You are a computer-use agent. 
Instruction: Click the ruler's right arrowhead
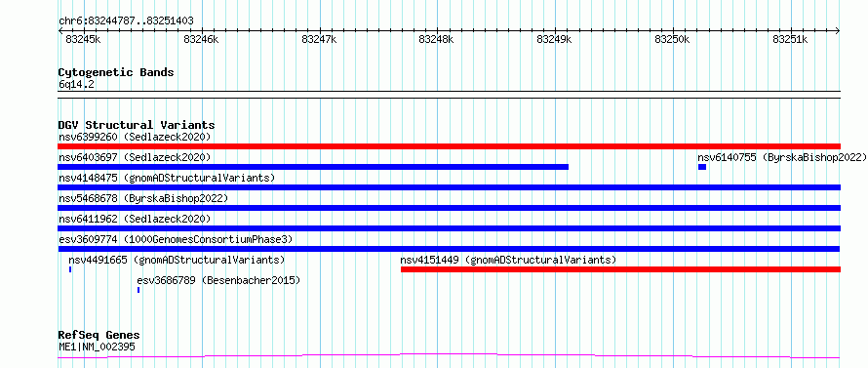[x=838, y=31]
